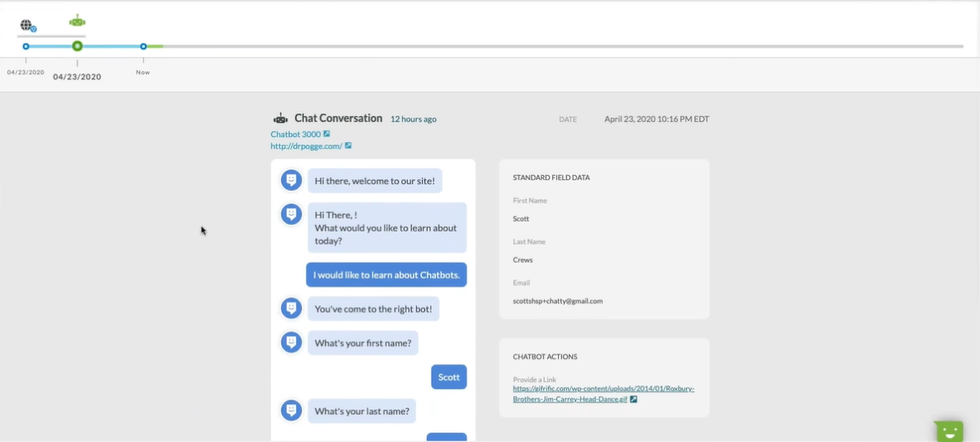Image resolution: width=980 pixels, height=442 pixels.
Task: Click bot avatar beside "You've come to the right bot!"
Action: pyautogui.click(x=291, y=308)
